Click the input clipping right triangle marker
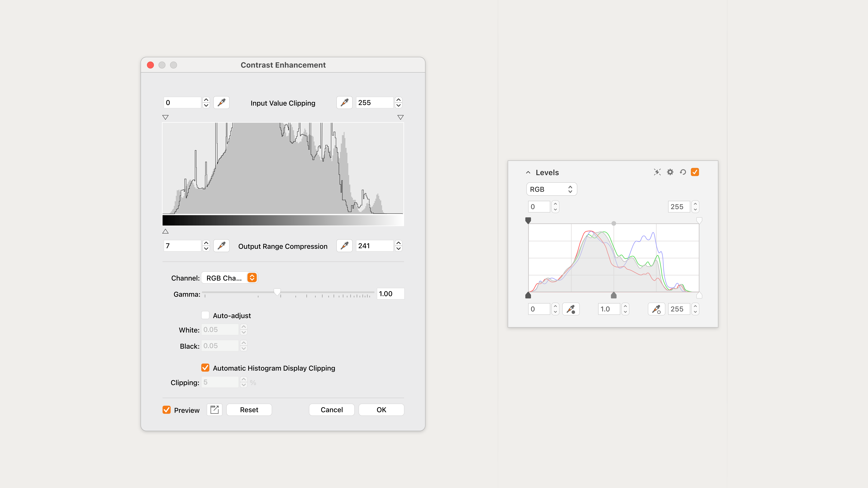The height and width of the screenshot is (488, 868). point(400,117)
